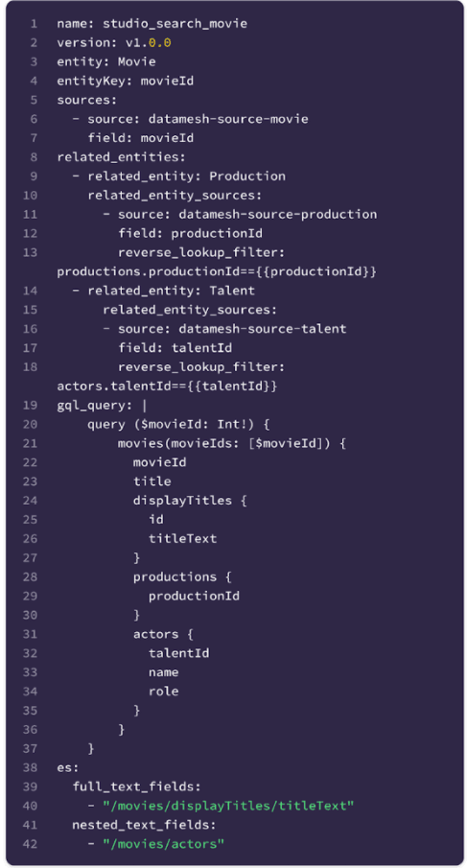Click related_entity Talent on line 14

pos(163,291)
